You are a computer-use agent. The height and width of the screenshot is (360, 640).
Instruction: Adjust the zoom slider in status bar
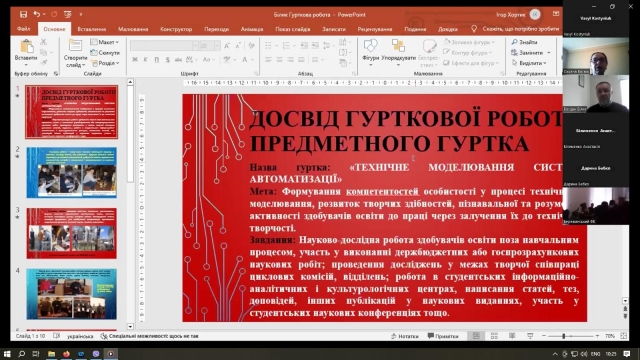coord(563,336)
